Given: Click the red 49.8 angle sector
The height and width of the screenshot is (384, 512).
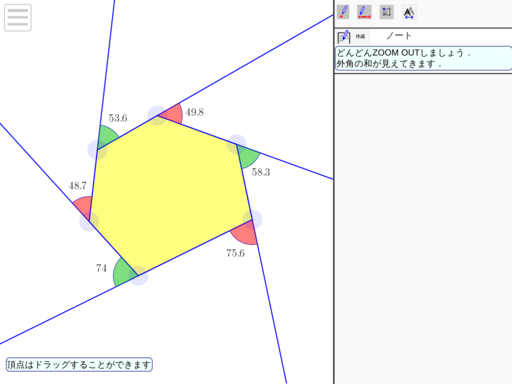Looking at the screenshot, I should [x=173, y=114].
